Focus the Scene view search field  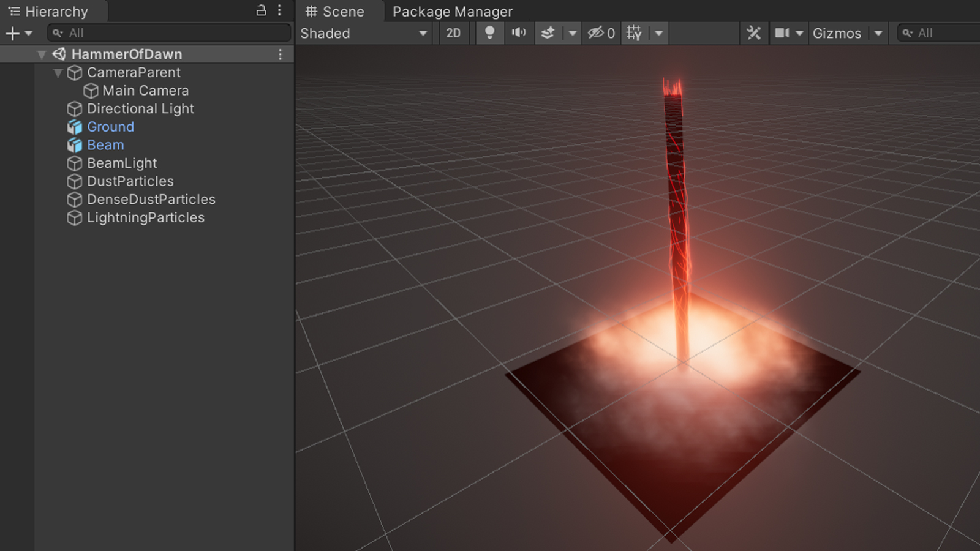tap(940, 33)
